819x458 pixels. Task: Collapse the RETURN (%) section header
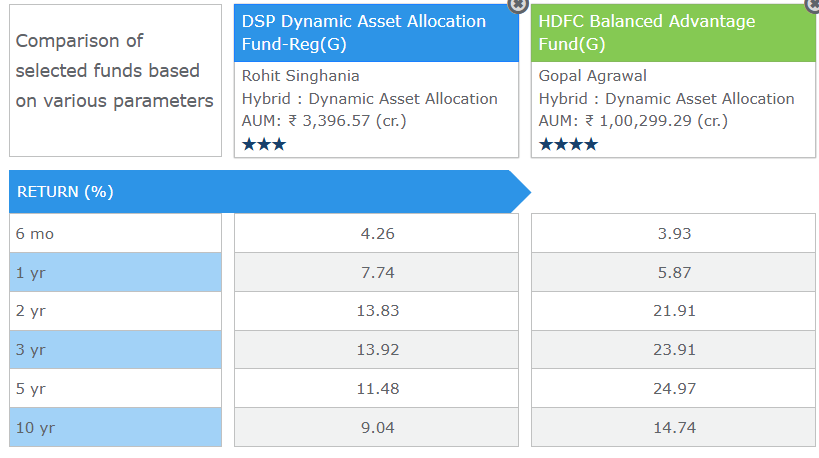point(268,192)
